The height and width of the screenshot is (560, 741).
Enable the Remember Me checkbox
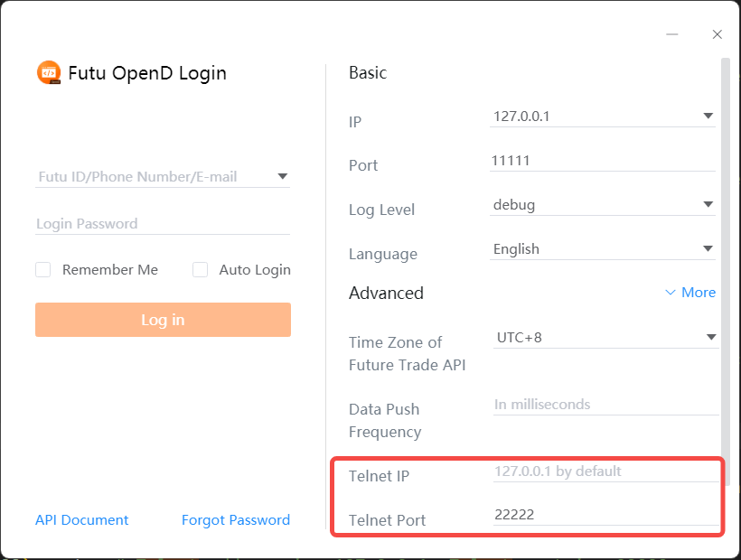pyautogui.click(x=43, y=269)
